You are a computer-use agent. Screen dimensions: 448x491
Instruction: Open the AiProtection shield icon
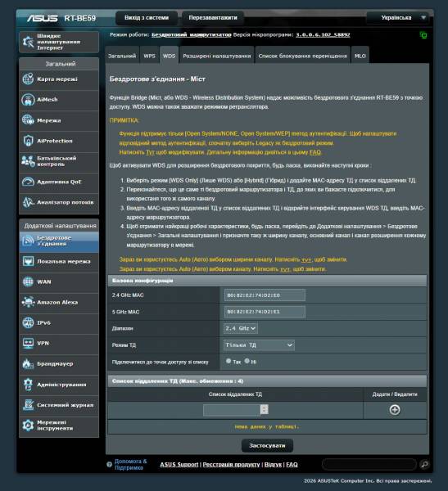28,141
